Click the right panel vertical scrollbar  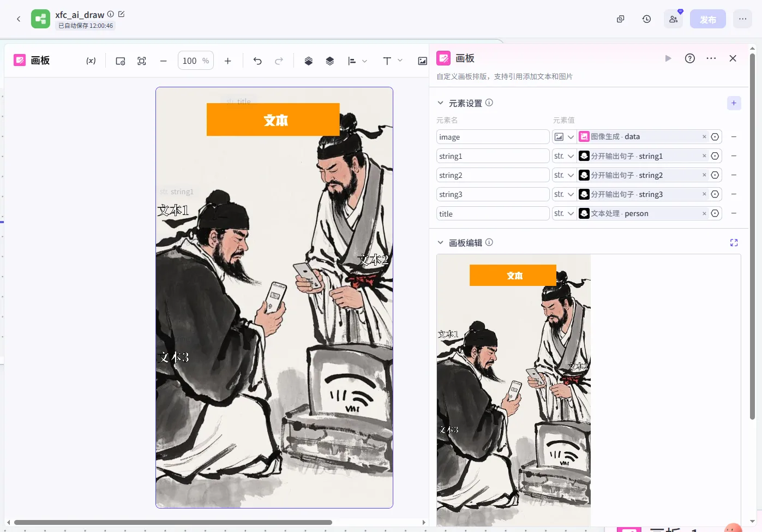tap(752, 236)
